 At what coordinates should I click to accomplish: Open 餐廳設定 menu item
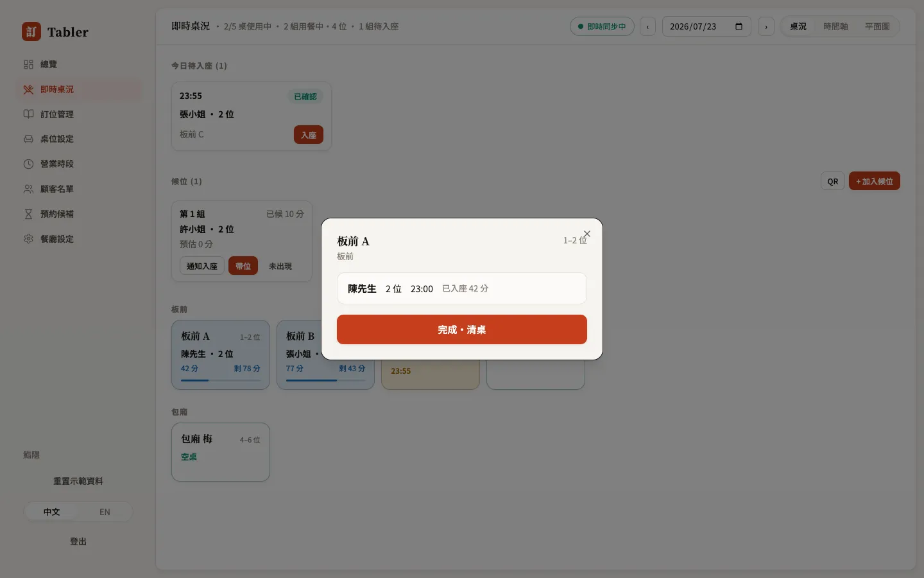click(78, 239)
